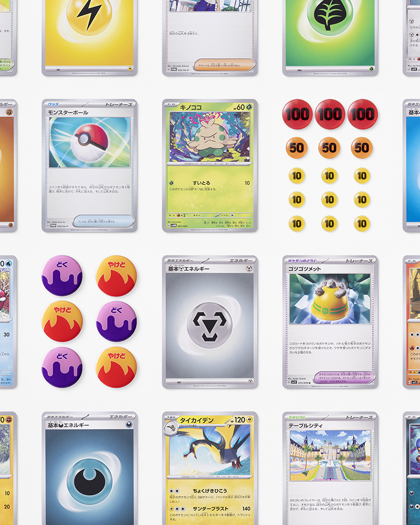420x525 pixels.
Task: Click the スタジアム label
Action: click(x=298, y=417)
